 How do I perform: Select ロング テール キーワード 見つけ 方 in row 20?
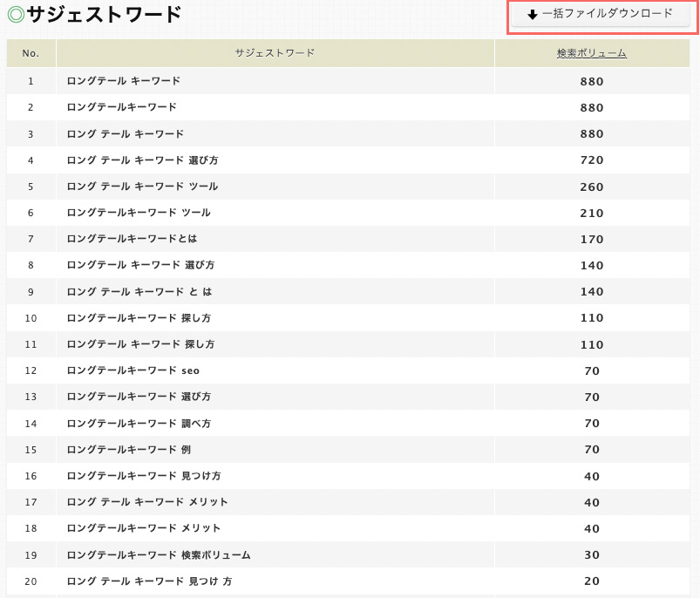149,581
